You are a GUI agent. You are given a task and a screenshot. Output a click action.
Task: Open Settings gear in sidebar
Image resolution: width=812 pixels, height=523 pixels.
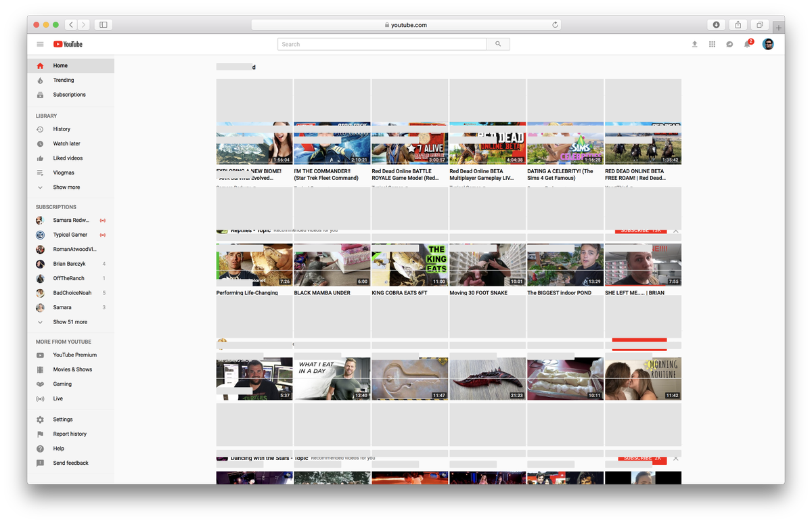click(70, 419)
